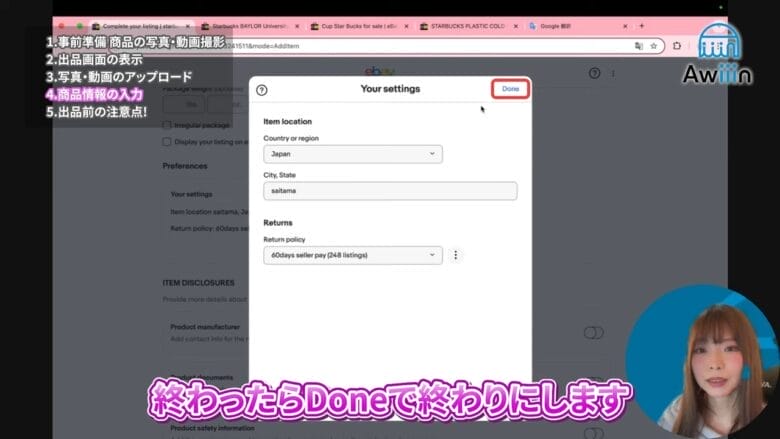Viewport: 780px width, 439px height.
Task: Switch to the STARBUCKS PLASTIC COLD tab
Action: pyautogui.click(x=468, y=26)
